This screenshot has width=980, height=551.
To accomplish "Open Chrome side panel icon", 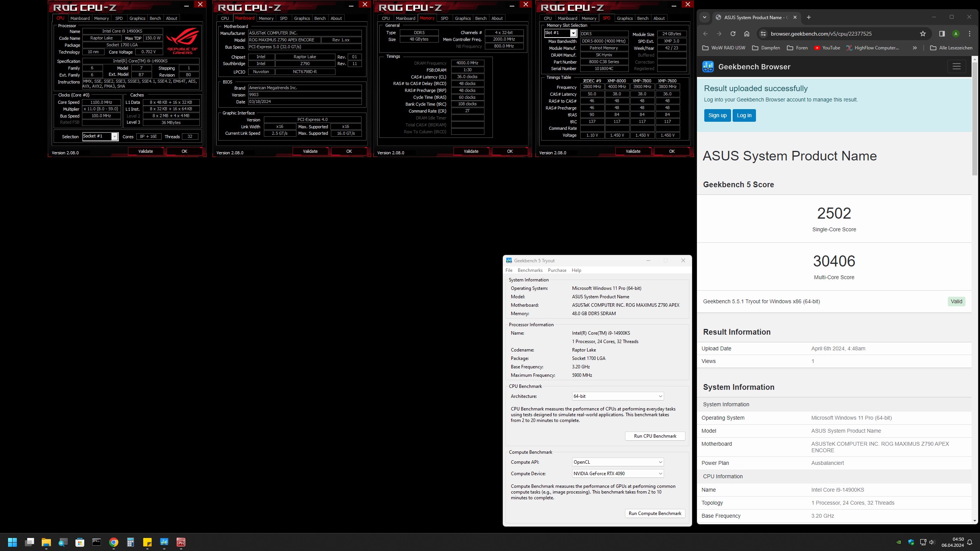I will pyautogui.click(x=942, y=34).
